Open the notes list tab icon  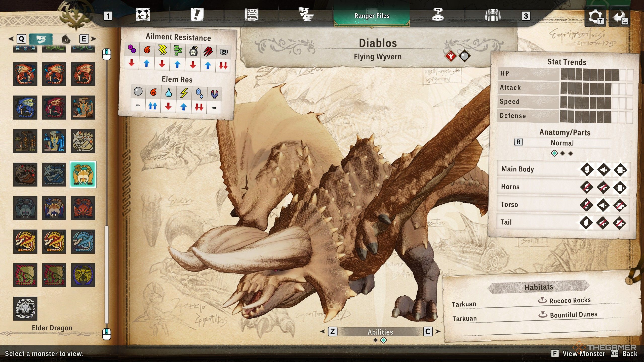tap(251, 15)
